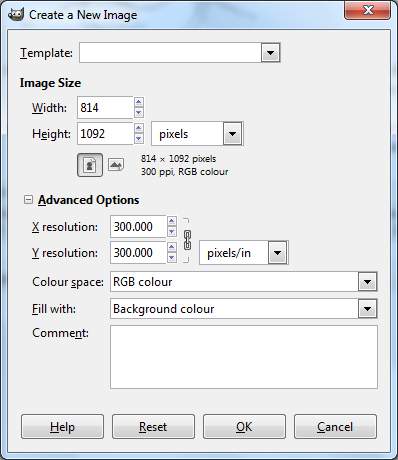Open the Template dropdown
This screenshot has width=398, height=460.
(x=270, y=53)
